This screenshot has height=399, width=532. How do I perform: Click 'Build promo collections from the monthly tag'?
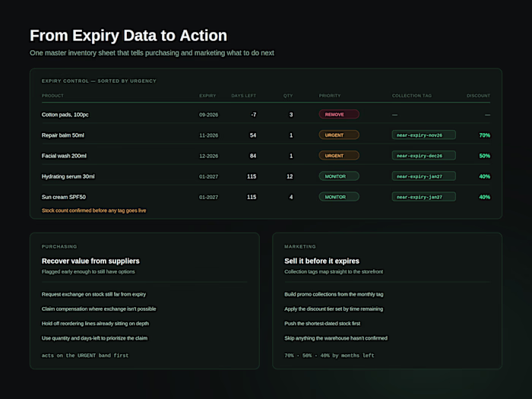(334, 295)
